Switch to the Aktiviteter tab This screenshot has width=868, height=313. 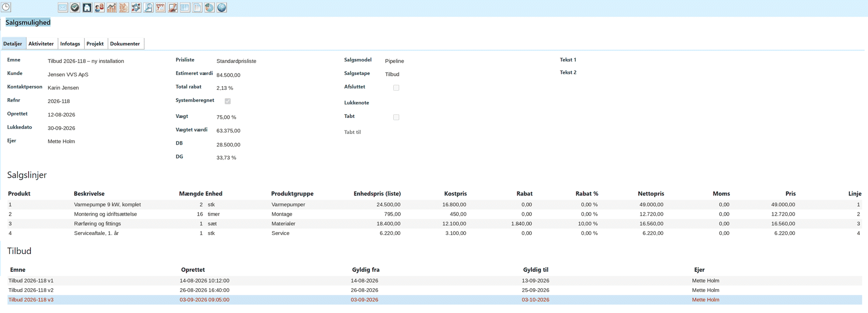point(41,44)
